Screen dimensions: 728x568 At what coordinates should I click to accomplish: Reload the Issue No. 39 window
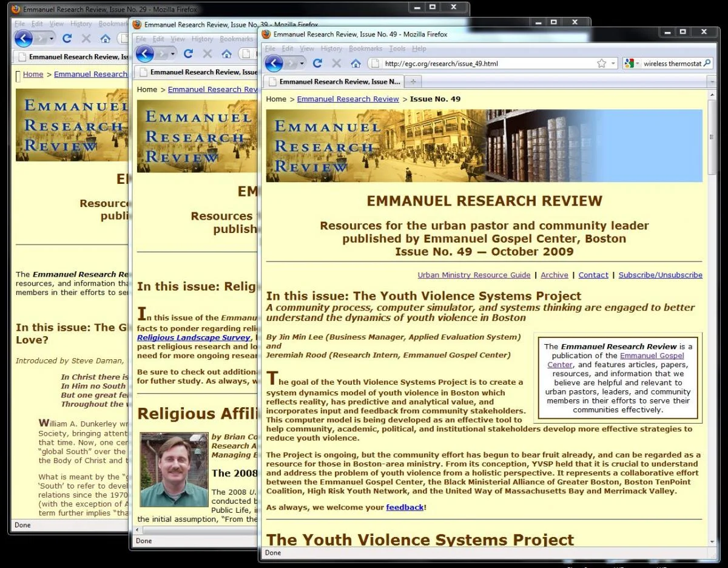[188, 54]
